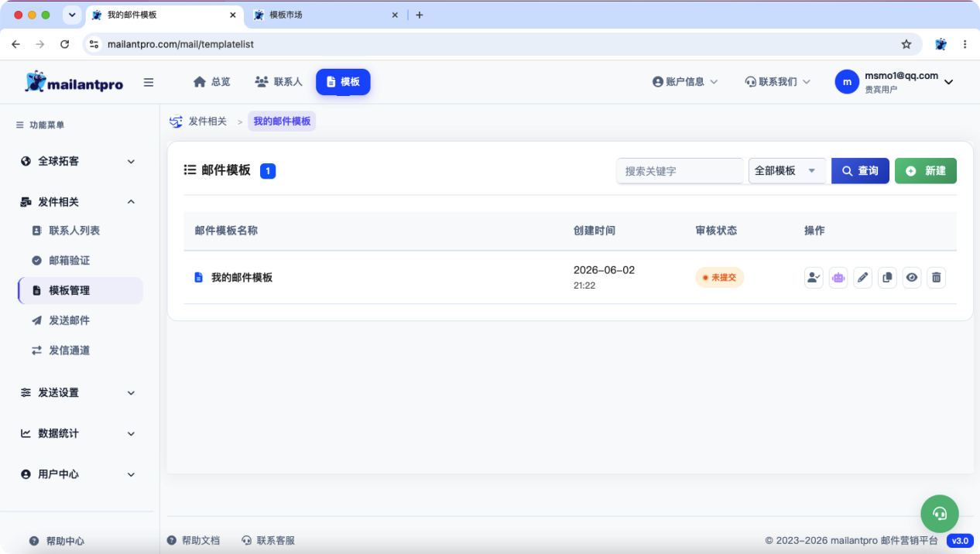980x554 pixels.
Task: Select 模板管理 in the sidebar
Action: click(80, 291)
